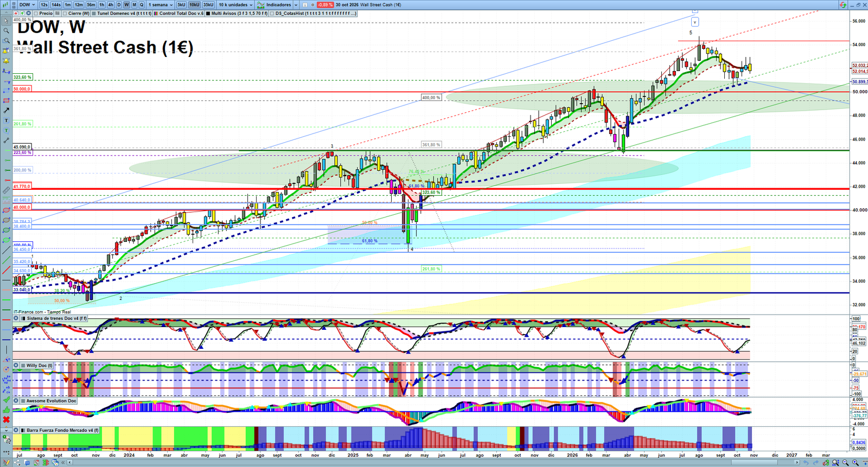Click the 50.000,0 red price level label
868x467 pixels.
[22, 89]
